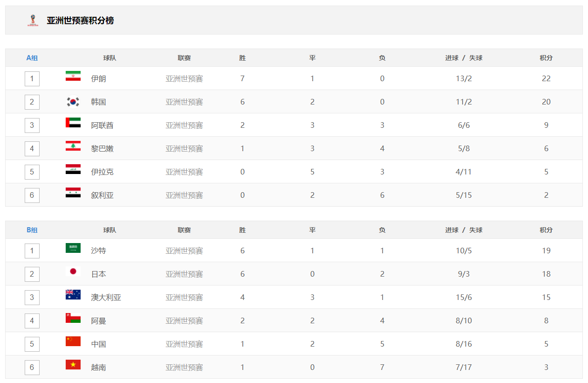The image size is (588, 383).
Task: Click goals value 15/6 in 澳大利亚 row
Action: point(464,297)
